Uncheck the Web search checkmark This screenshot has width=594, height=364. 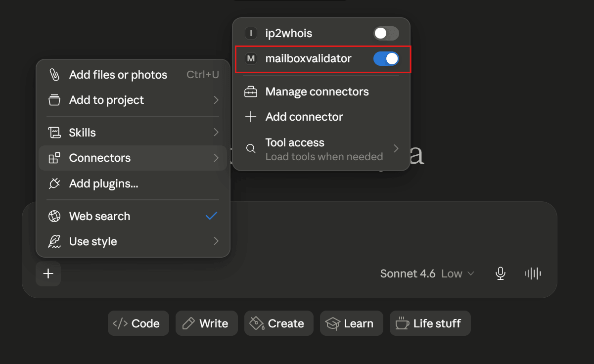(x=212, y=216)
